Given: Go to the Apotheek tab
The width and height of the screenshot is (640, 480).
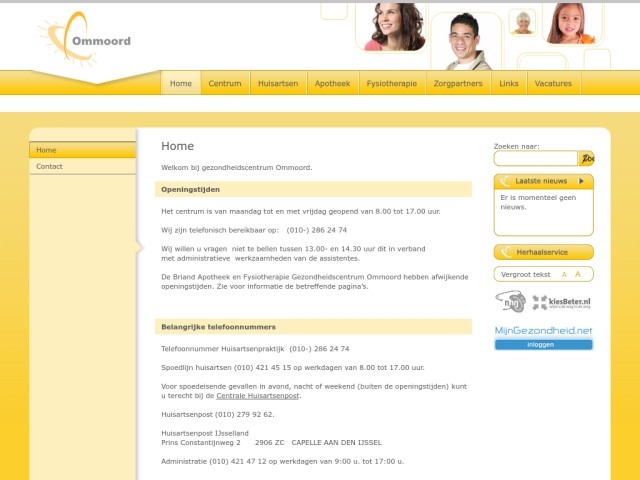Looking at the screenshot, I should (x=332, y=84).
